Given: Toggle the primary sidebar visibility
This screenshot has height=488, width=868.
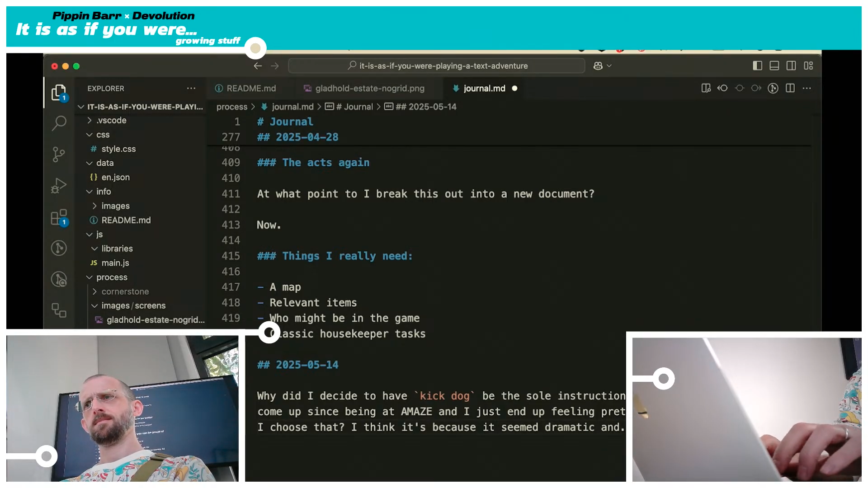Looking at the screenshot, I should tap(757, 66).
